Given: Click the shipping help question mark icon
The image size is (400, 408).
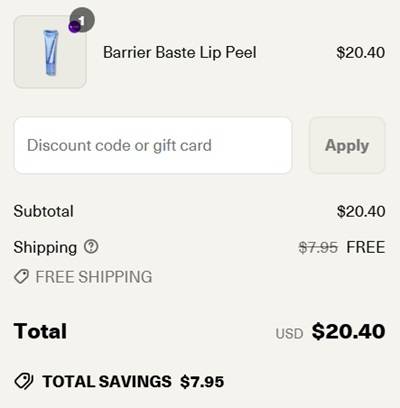Looking at the screenshot, I should coord(91,247).
